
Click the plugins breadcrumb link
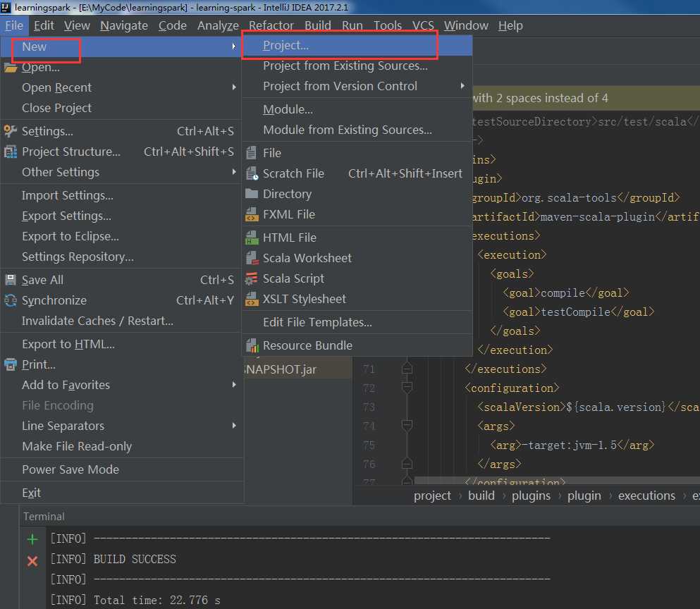point(531,496)
